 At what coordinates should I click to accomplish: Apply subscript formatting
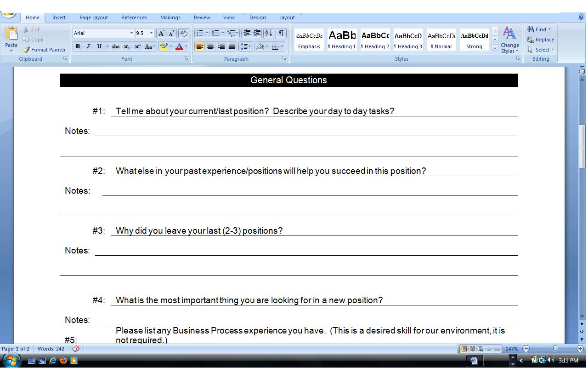127,46
